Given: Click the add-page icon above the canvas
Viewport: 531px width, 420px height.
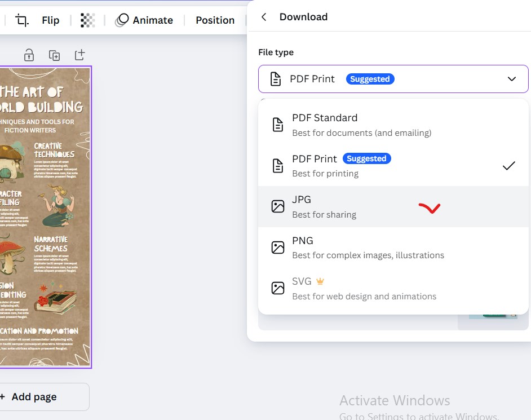Looking at the screenshot, I should [80, 55].
